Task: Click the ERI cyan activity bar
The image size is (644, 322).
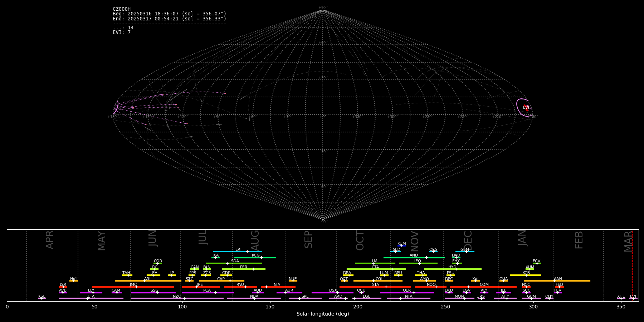Action: (x=238, y=252)
